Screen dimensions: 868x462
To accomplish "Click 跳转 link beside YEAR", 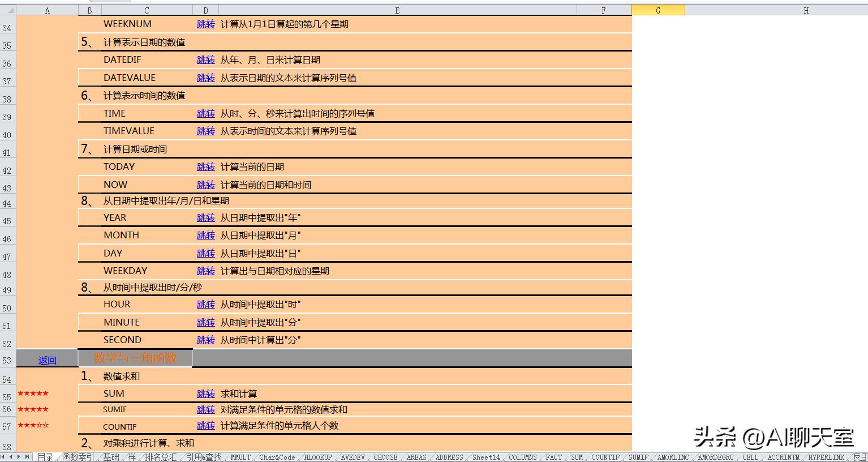I will click(205, 218).
